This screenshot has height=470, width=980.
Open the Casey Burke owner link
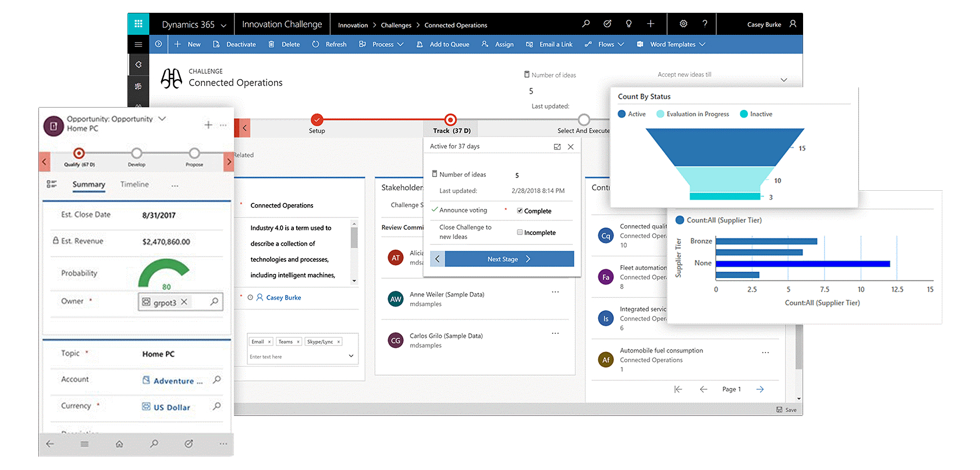(283, 297)
